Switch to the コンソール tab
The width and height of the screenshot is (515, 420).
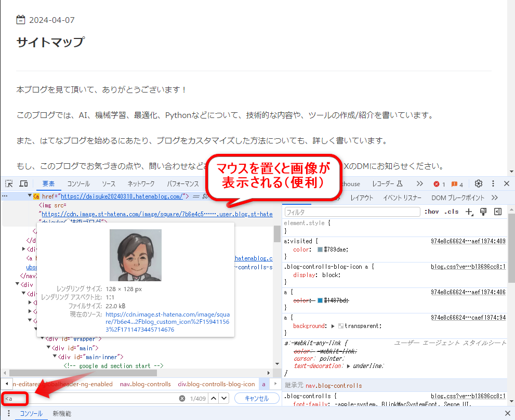pyautogui.click(x=78, y=183)
